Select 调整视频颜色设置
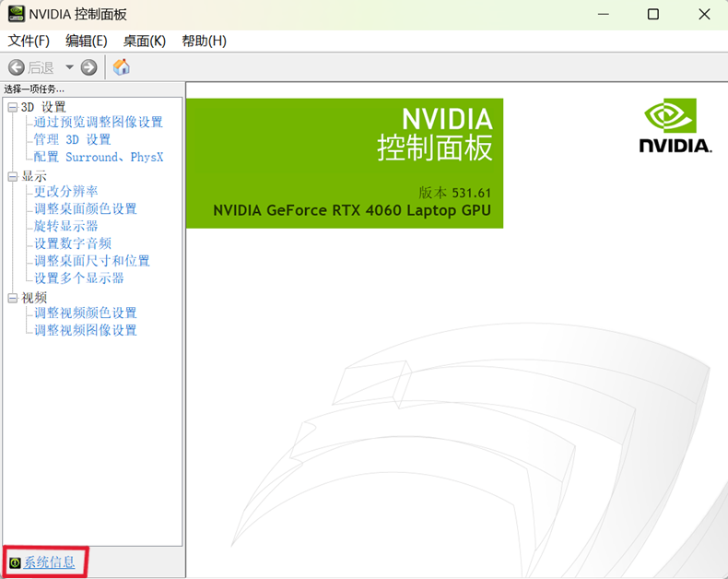 click(x=86, y=313)
